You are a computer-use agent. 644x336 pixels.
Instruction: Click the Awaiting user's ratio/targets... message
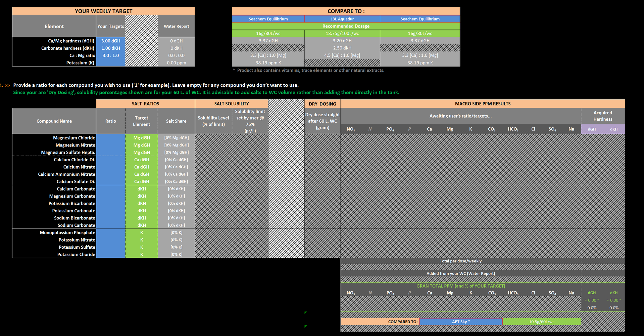coord(460,116)
